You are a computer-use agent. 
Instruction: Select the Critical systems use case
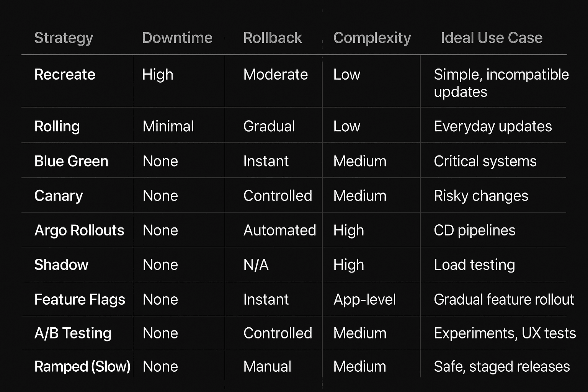[x=485, y=161]
